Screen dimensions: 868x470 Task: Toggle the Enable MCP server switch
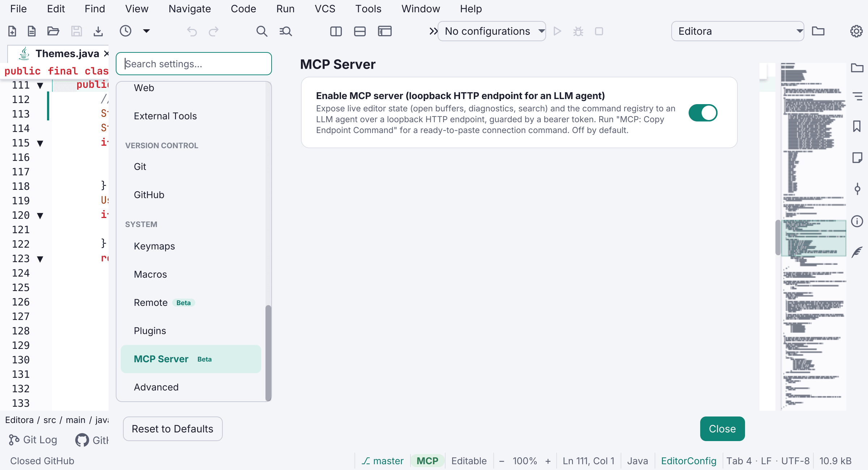coord(703,113)
